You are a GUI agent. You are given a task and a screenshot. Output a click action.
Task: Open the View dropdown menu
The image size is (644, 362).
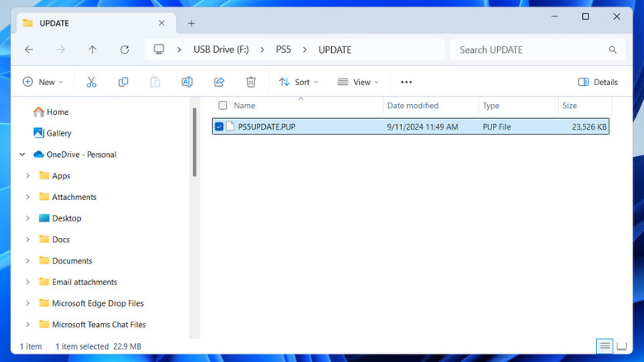click(x=358, y=82)
